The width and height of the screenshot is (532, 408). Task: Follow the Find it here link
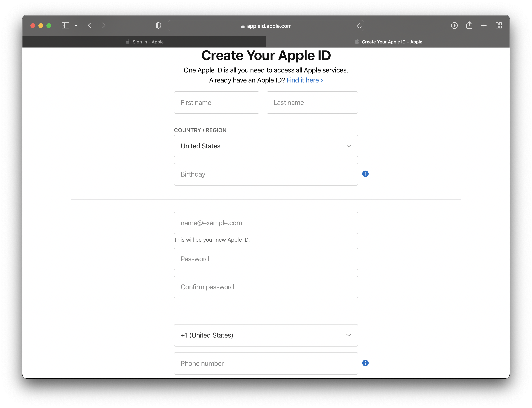[305, 80]
